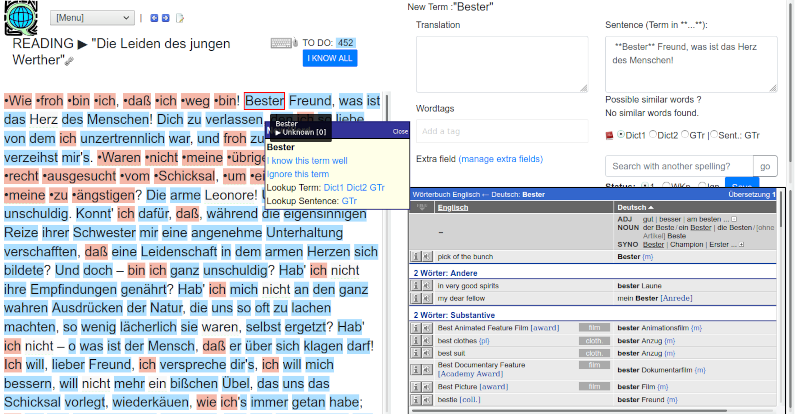The height and width of the screenshot is (414, 800).
Task: Click info icon for my dear fellow
Action: [x=416, y=298]
